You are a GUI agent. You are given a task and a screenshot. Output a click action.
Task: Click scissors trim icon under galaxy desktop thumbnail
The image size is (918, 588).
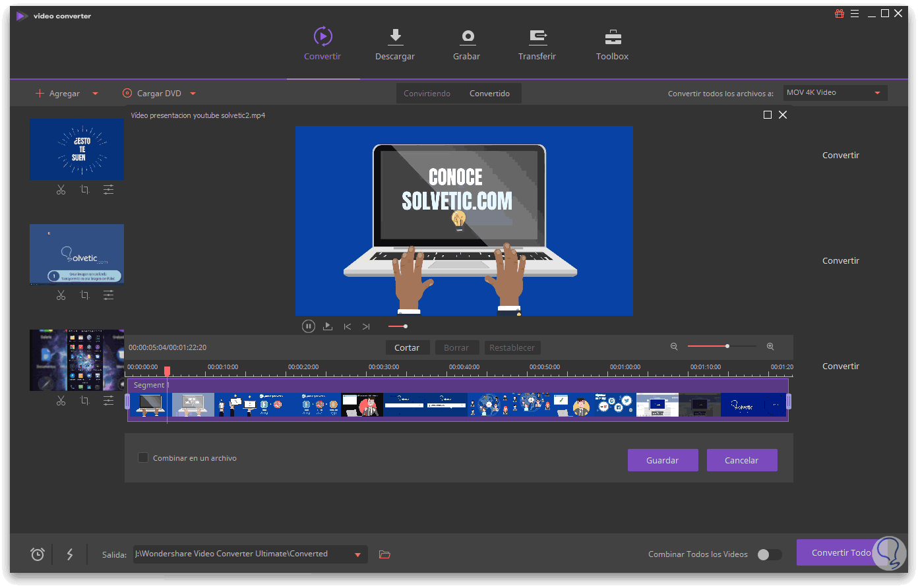tap(61, 401)
